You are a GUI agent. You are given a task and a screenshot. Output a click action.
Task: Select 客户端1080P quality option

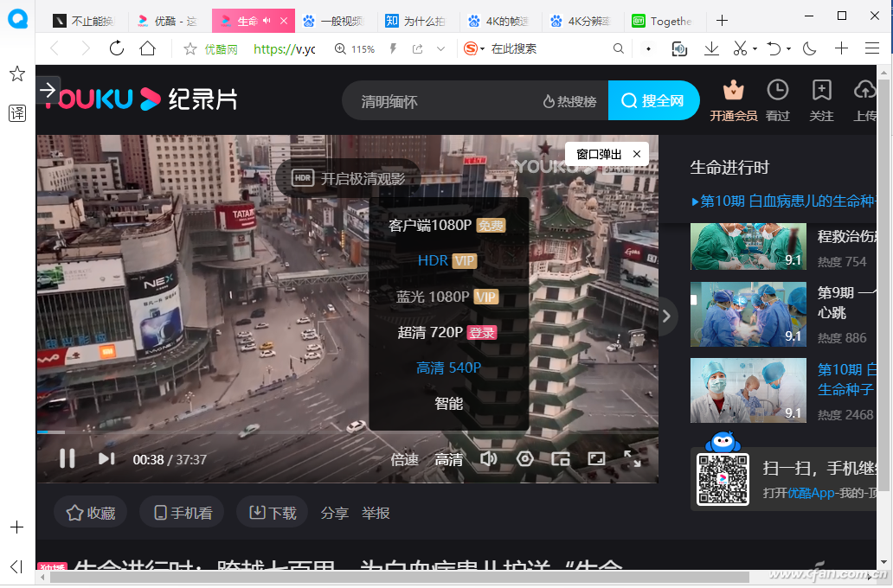click(447, 226)
